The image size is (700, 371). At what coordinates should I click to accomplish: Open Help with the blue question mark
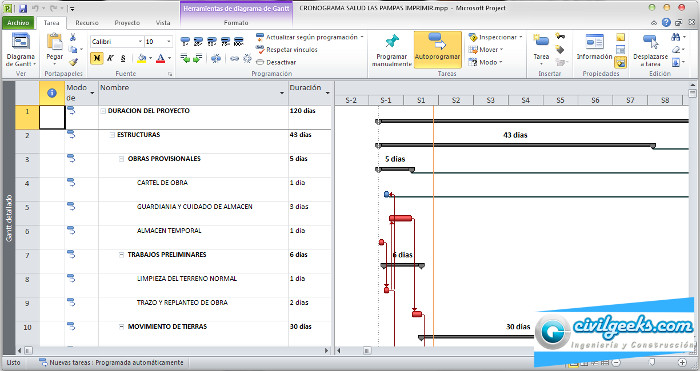click(667, 22)
